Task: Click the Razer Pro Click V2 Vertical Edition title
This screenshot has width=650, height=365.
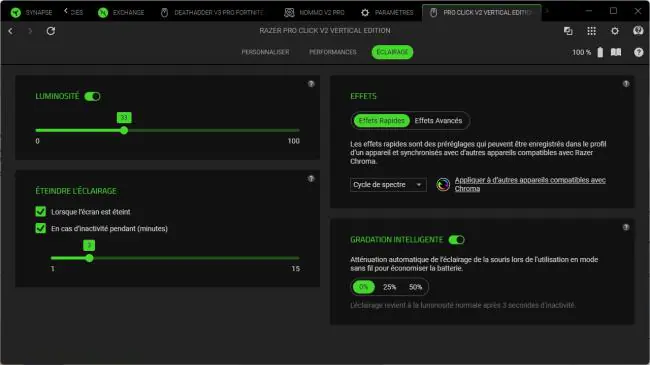Action: coord(325,31)
